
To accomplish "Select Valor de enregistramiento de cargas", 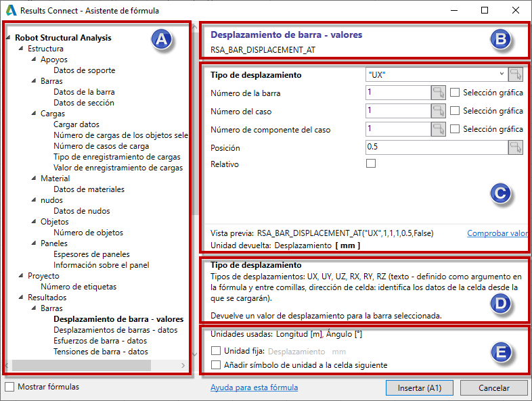I will coord(118,168).
